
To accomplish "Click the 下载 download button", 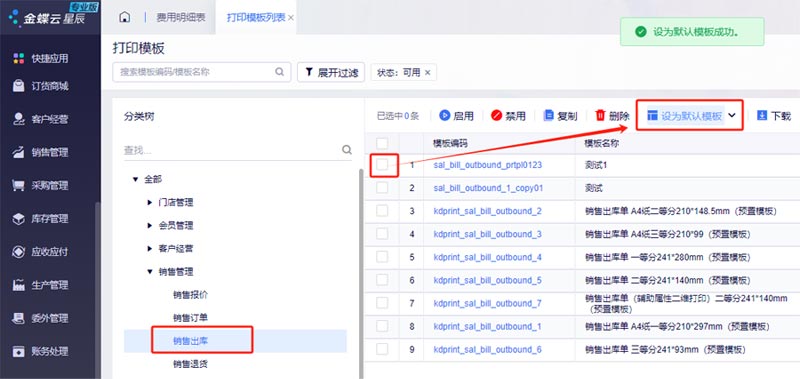I will [x=773, y=116].
